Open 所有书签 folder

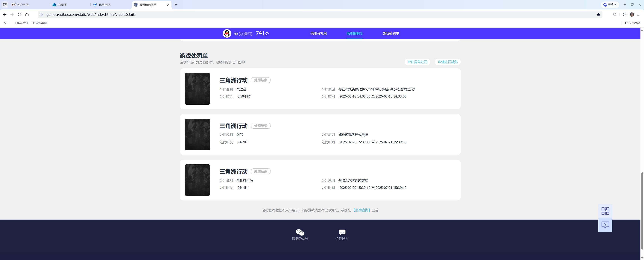pyautogui.click(x=633, y=23)
